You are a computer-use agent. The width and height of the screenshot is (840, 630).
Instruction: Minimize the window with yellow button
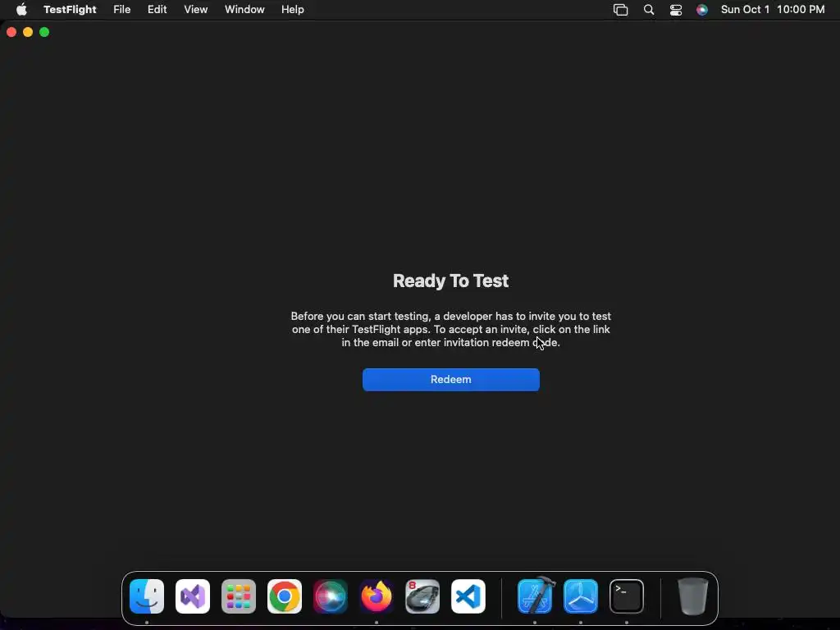(x=28, y=32)
